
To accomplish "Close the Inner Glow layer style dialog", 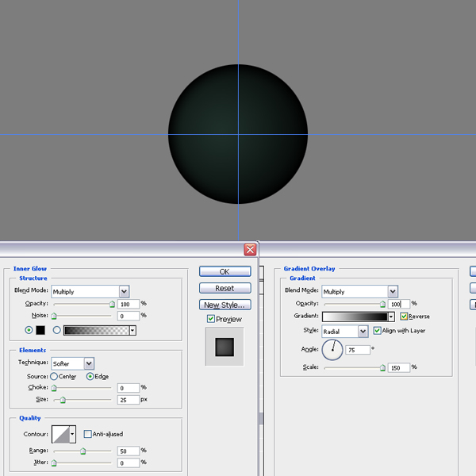I will (250, 250).
